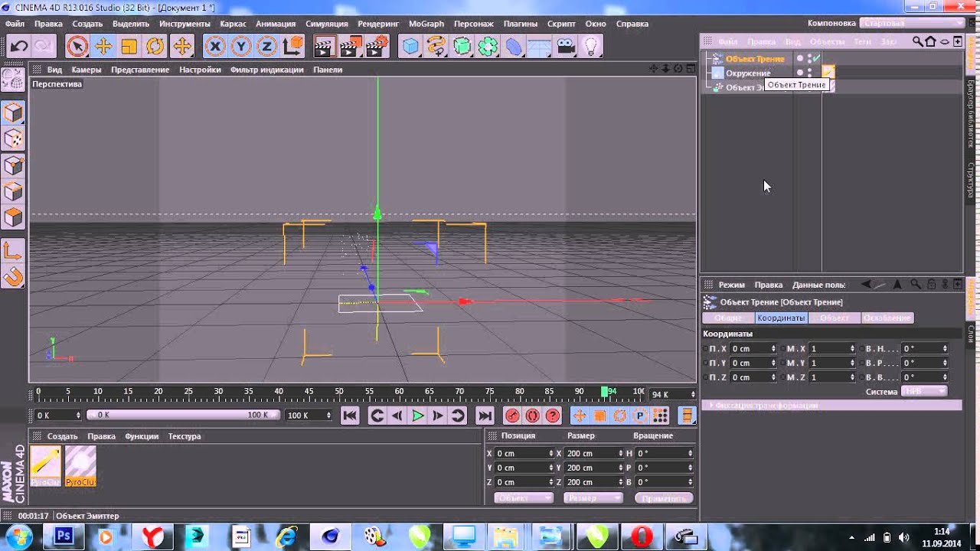The width and height of the screenshot is (980, 551).
Task: Click the Undo arrow icon
Action: click(x=19, y=47)
